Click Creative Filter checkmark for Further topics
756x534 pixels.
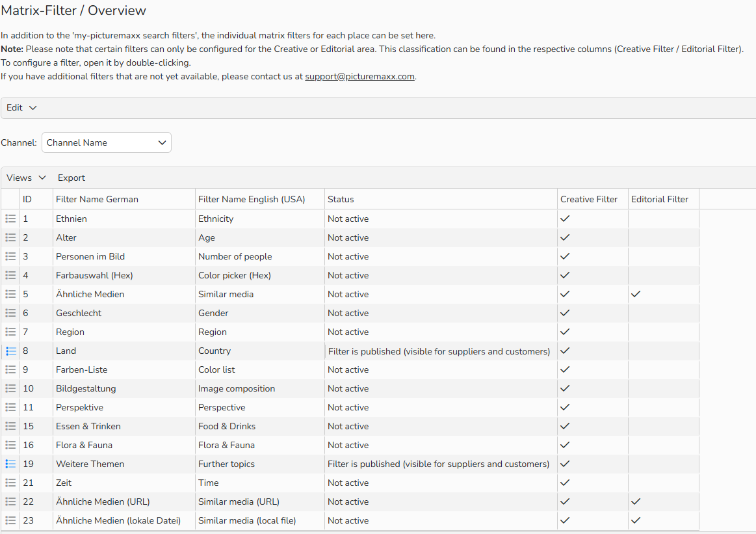[x=565, y=464]
